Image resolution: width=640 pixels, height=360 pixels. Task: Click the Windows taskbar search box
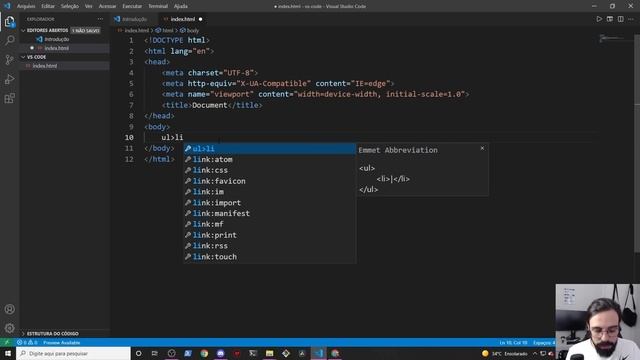[x=73, y=353]
